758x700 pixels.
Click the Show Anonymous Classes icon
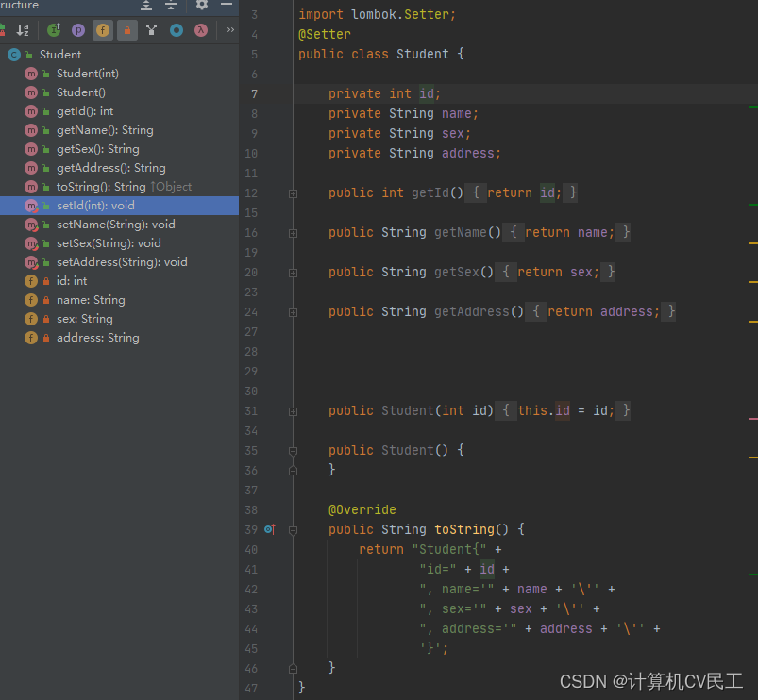(177, 30)
